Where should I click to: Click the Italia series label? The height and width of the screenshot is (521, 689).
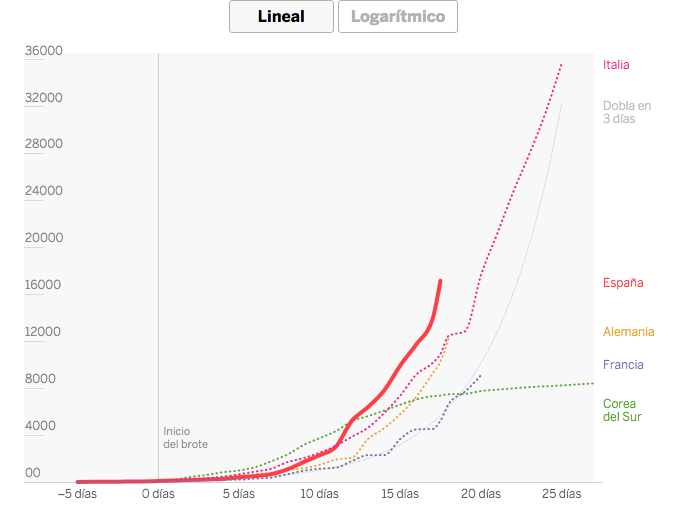616,65
